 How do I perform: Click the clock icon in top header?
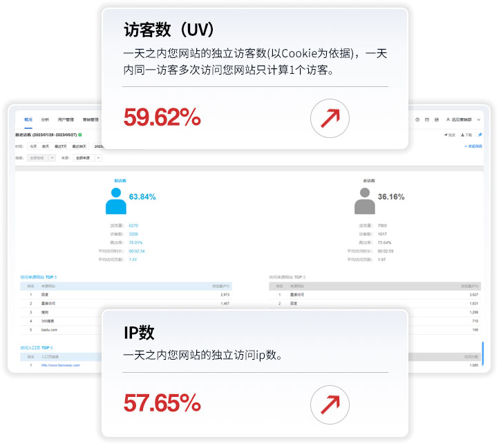point(417,119)
